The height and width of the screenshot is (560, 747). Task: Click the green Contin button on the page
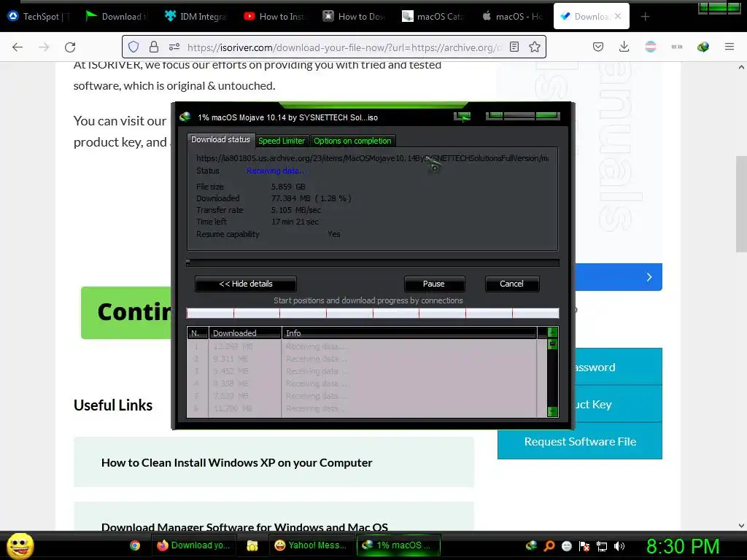(x=126, y=313)
